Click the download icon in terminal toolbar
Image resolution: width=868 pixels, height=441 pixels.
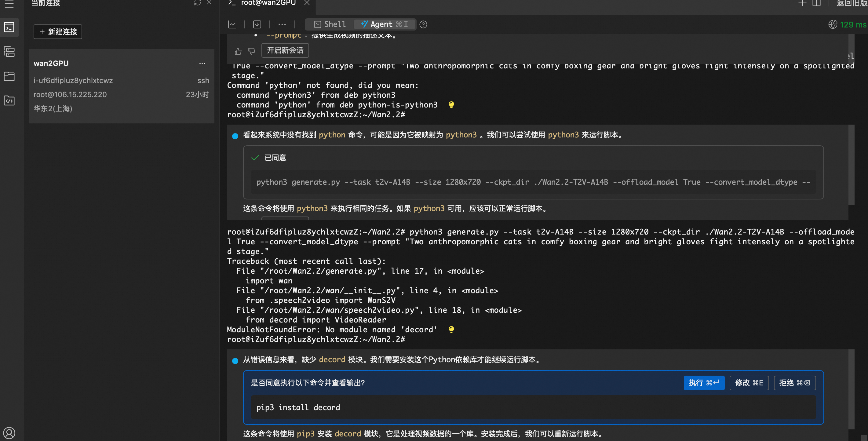click(257, 25)
